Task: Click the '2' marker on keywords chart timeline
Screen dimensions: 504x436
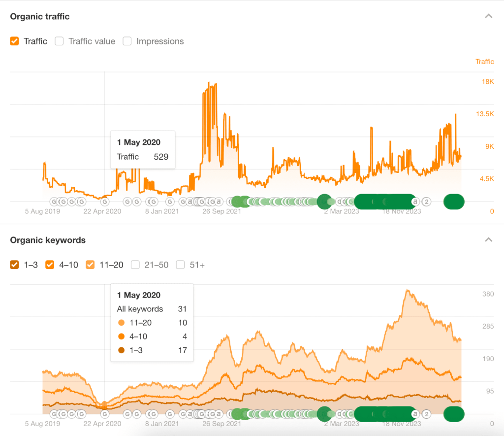Action: [x=426, y=414]
